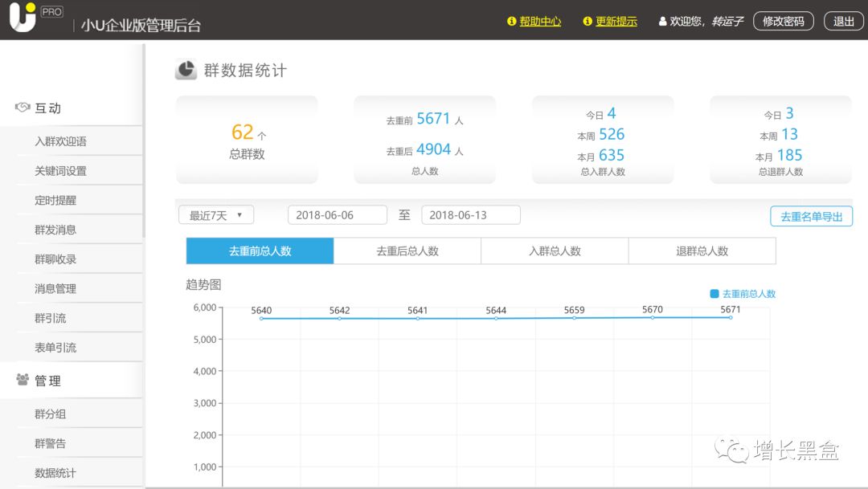Open the 最近7天 range dropdown
Screen dimensions: 868x489
click(x=216, y=214)
